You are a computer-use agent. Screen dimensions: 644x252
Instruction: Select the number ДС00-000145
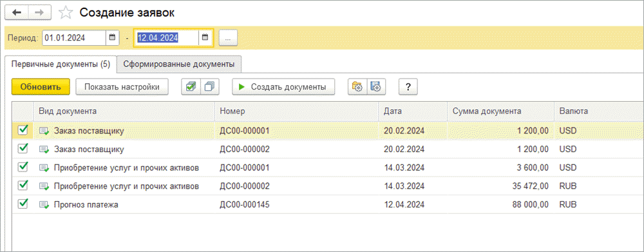244,205
